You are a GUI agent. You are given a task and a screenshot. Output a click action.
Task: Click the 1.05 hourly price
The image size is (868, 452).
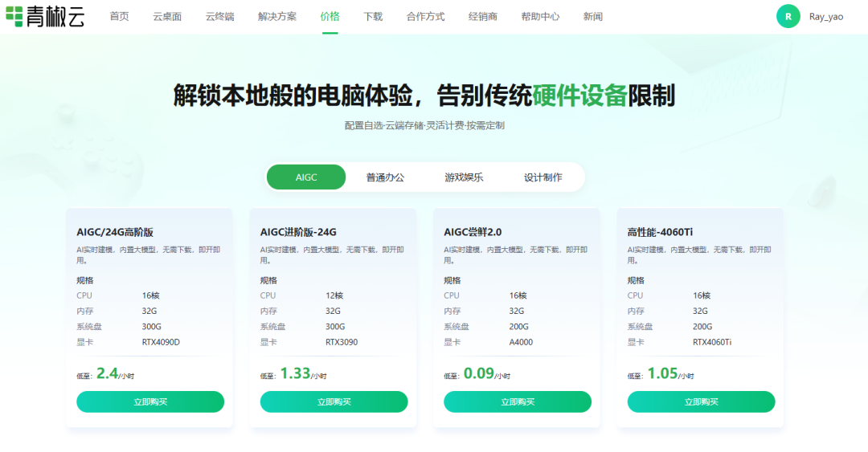(662, 373)
